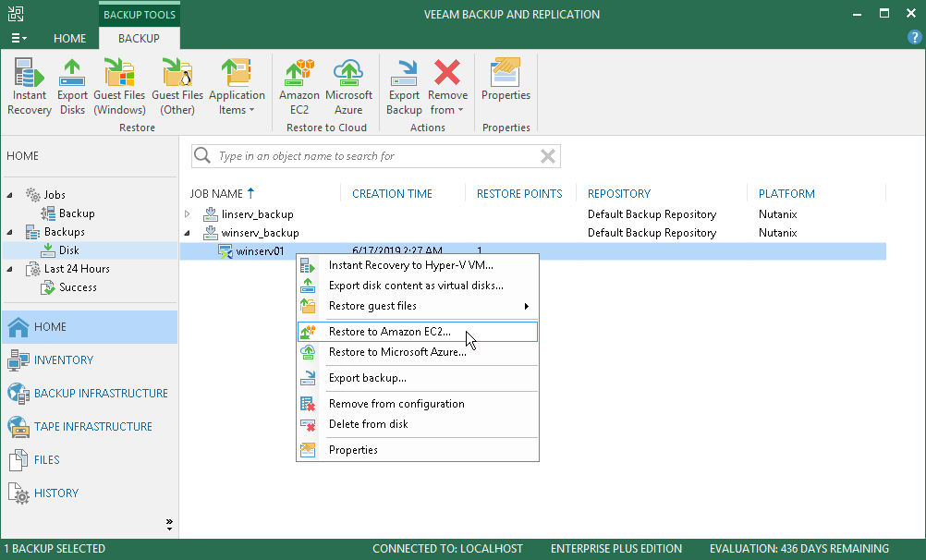This screenshot has height=560, width=926.
Task: Click the winserv01 VM icon
Action: click(225, 251)
